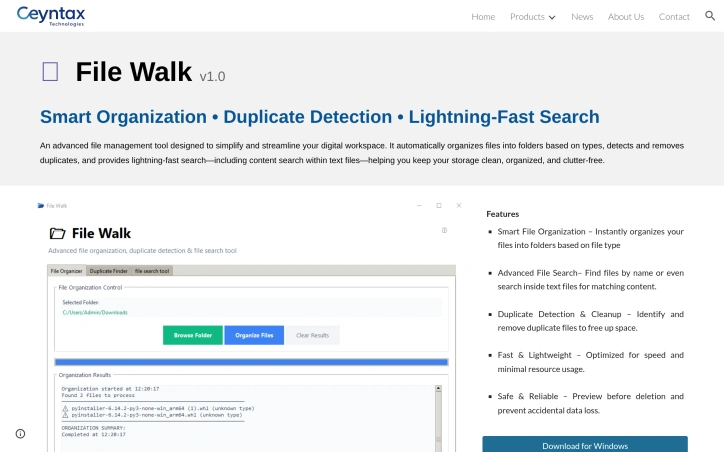
Task: Open the Contact page
Action: pyautogui.click(x=674, y=17)
